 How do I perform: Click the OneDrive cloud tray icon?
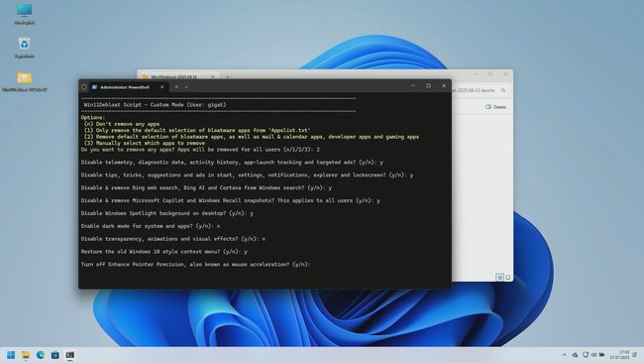[x=575, y=355]
